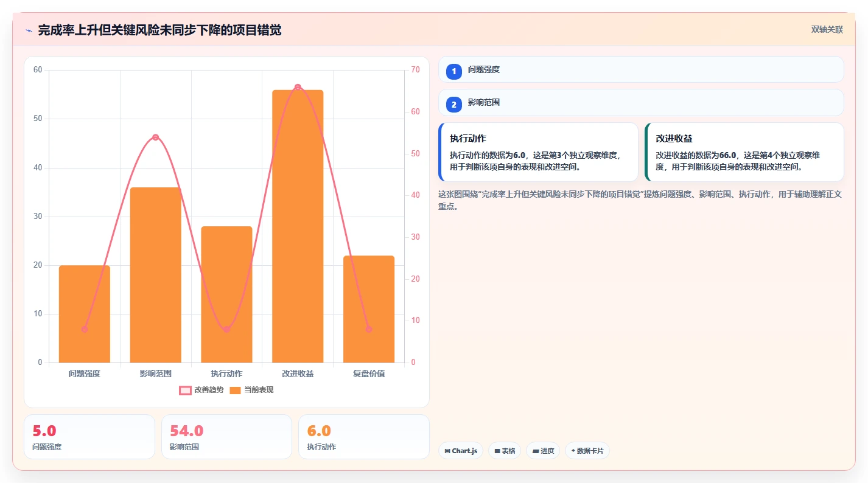Click the 54.0 影响范围 stat card
The image size is (868, 483).
coord(226,437)
